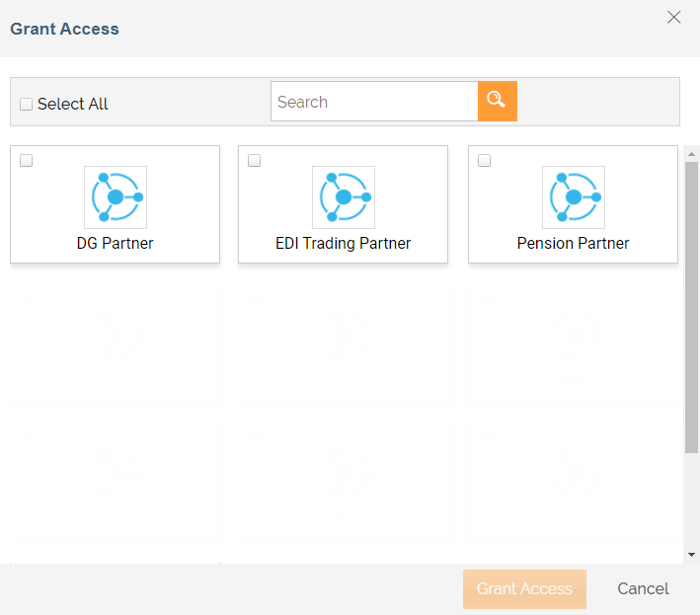Check the DG Partner checkbox
Image resolution: width=700 pixels, height=615 pixels.
pyautogui.click(x=27, y=161)
